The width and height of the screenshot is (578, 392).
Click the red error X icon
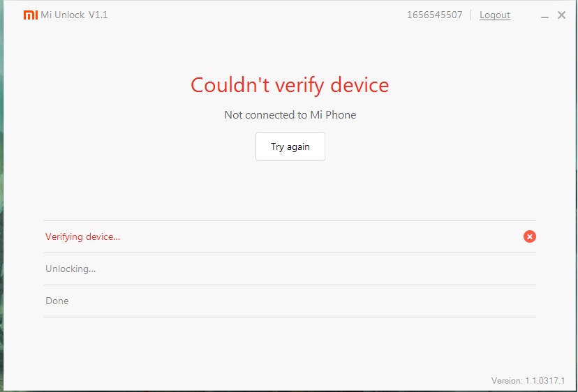(x=530, y=236)
